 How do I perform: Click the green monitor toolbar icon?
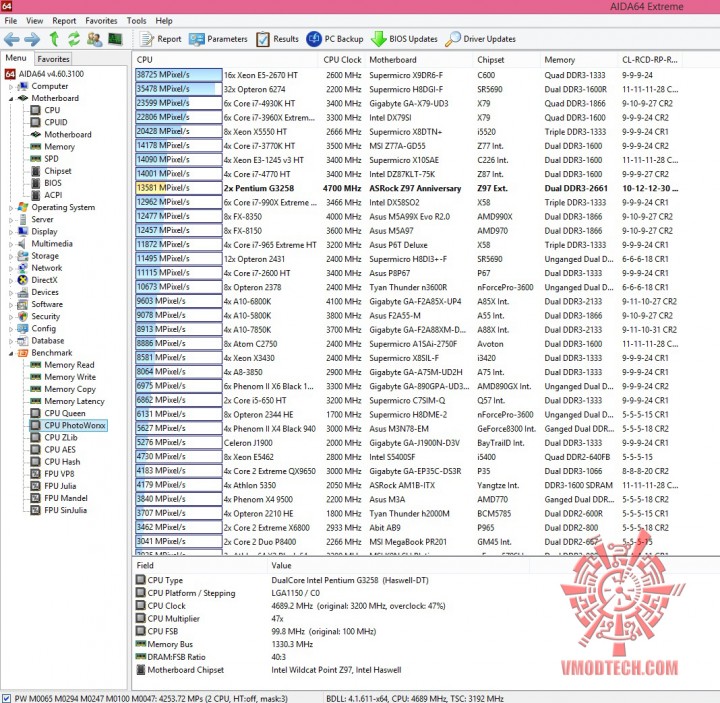tap(115, 39)
